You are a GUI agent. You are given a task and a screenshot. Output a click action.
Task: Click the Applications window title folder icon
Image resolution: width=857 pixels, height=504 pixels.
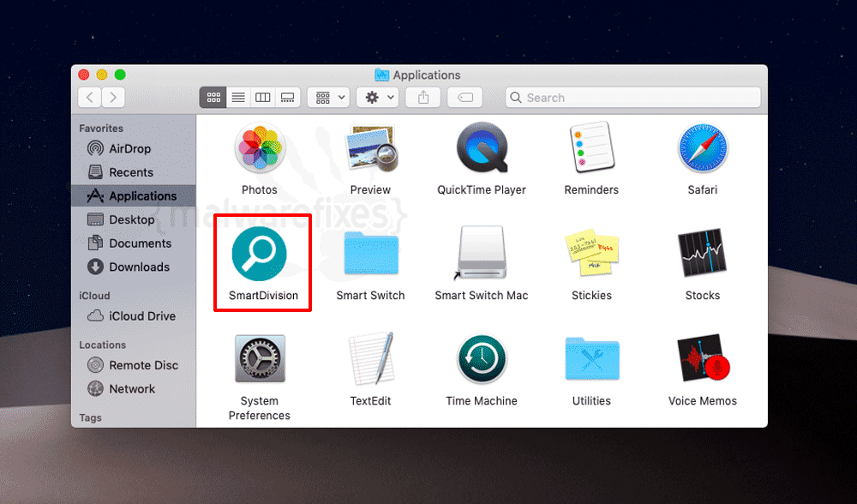point(381,75)
